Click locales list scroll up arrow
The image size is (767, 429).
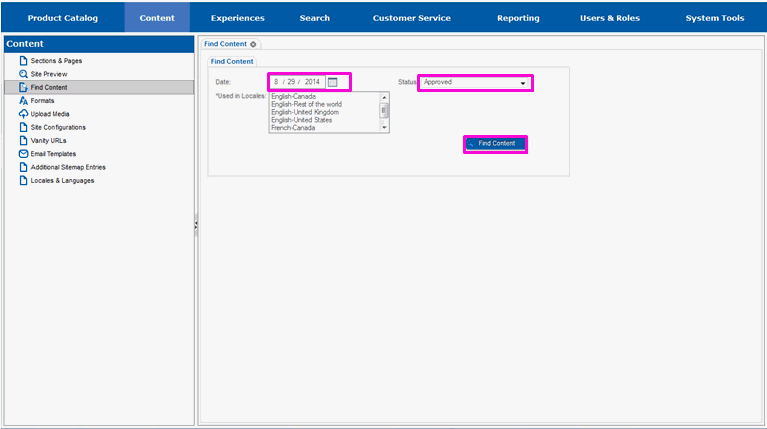pyautogui.click(x=384, y=97)
